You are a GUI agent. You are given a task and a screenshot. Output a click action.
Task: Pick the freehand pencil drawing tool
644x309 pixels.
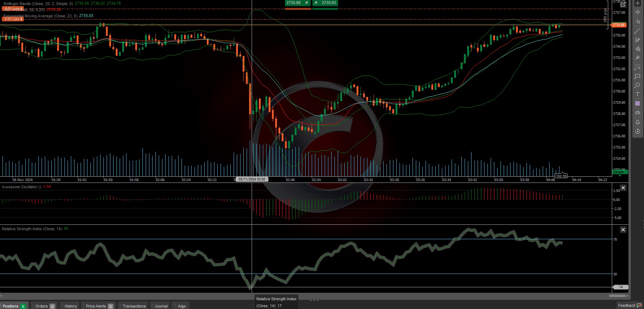pos(637,40)
